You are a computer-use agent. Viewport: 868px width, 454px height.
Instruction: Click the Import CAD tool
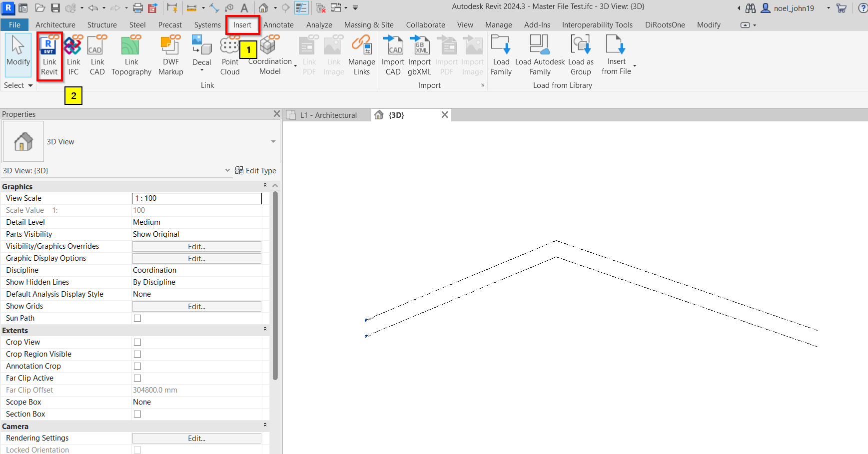coord(393,55)
